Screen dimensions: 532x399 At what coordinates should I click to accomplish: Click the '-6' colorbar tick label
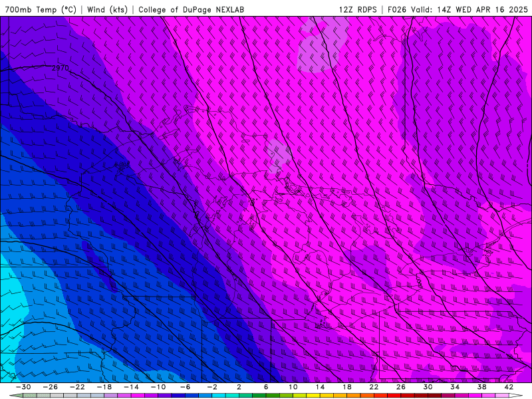(186, 387)
